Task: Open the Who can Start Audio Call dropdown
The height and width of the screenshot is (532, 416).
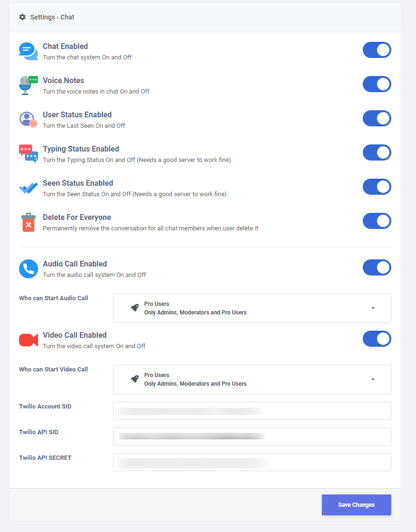Action: pyautogui.click(x=252, y=308)
